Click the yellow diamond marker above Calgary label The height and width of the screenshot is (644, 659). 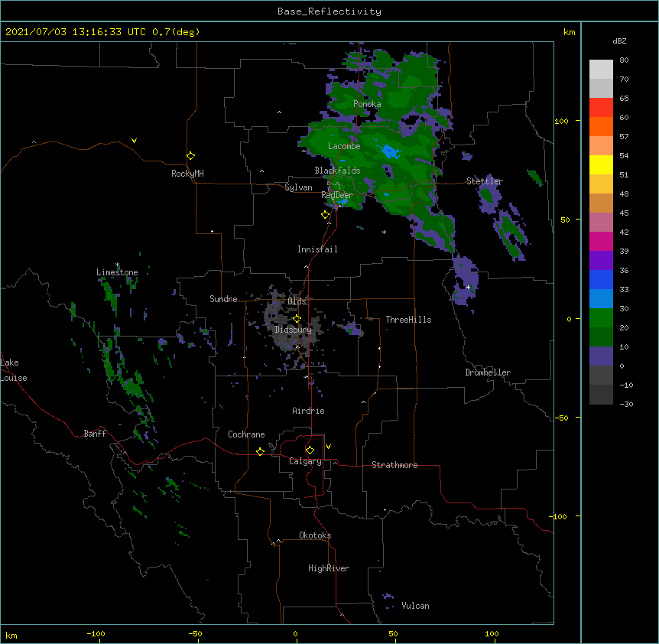(310, 450)
